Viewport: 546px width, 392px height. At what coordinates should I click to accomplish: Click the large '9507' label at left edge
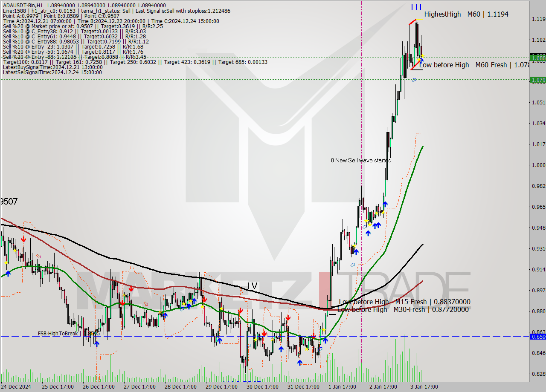9,202
